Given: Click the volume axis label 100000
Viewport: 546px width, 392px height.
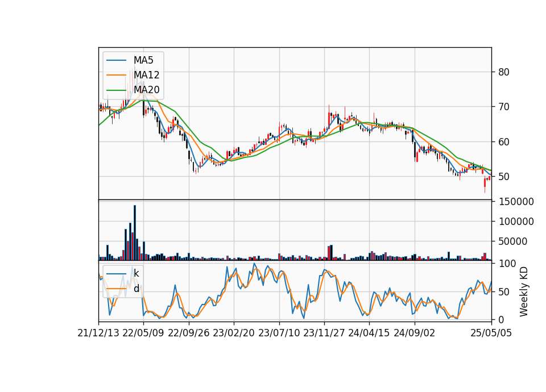Looking at the screenshot, I should tap(516, 222).
